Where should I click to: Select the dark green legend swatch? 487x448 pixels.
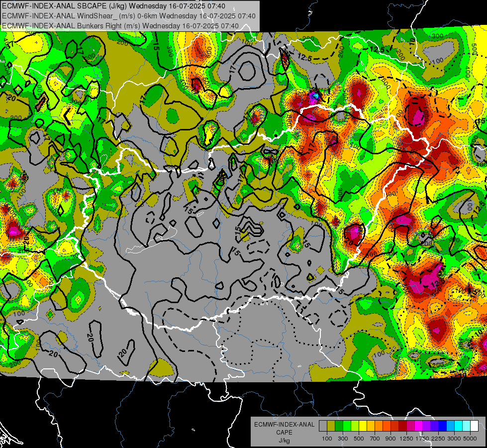[x=339, y=426]
